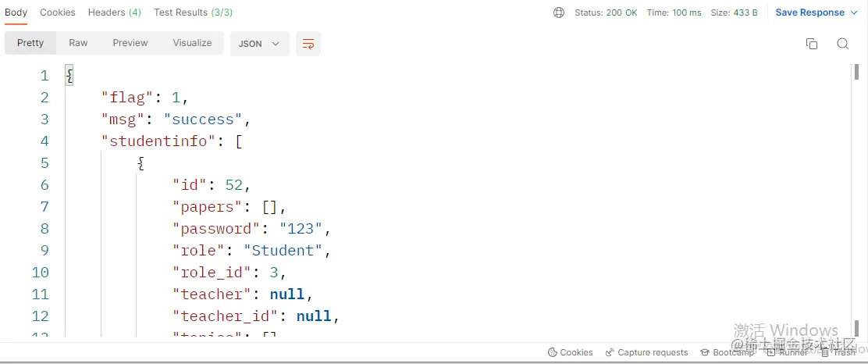Switch to Raw view mode

pos(78,43)
